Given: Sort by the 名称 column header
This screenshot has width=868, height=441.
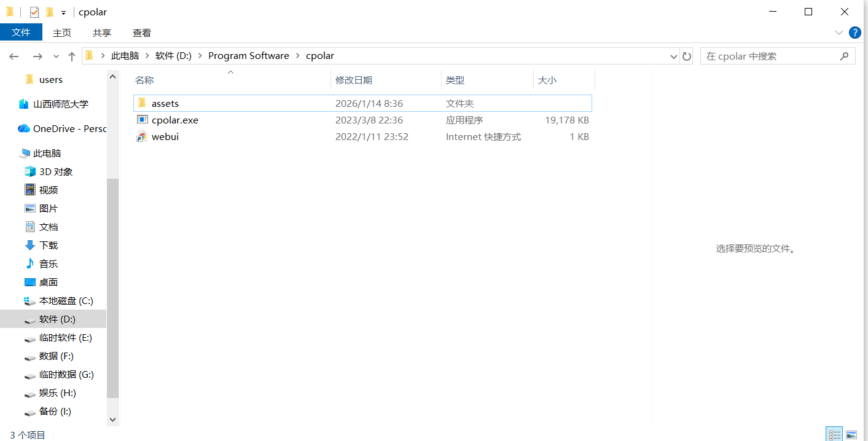Looking at the screenshot, I should [x=232, y=80].
